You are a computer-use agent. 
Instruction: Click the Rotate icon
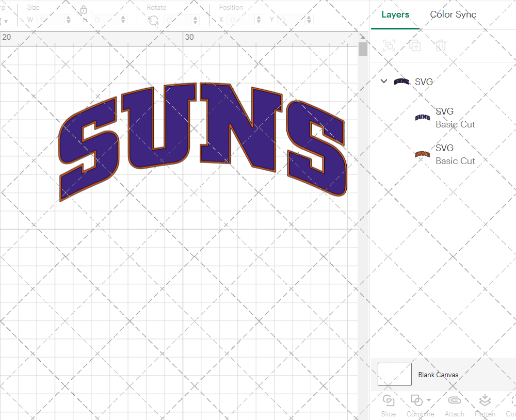coord(153,21)
